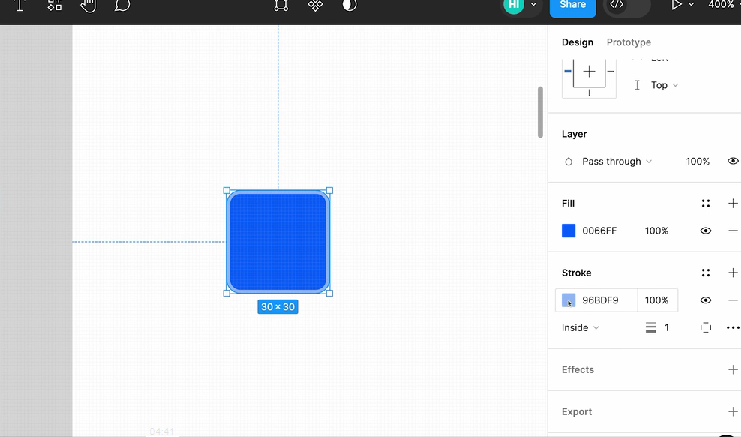
Task: Click the HI user avatar
Action: (514, 5)
